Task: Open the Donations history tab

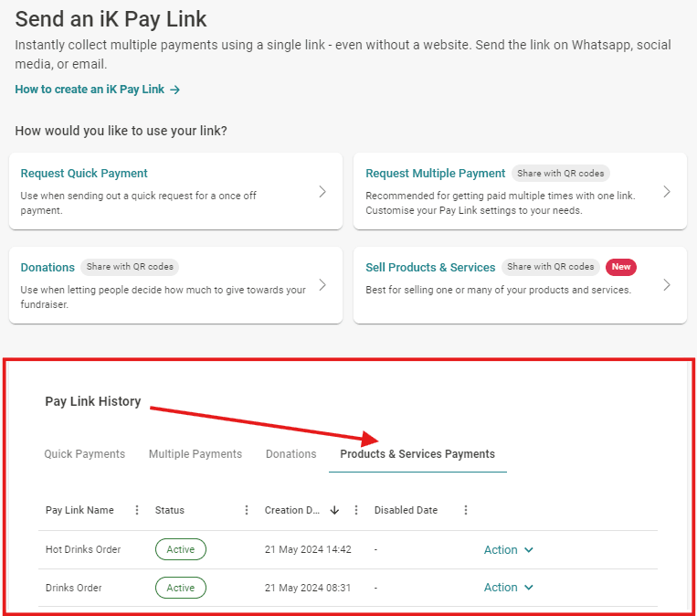Action: click(x=290, y=453)
